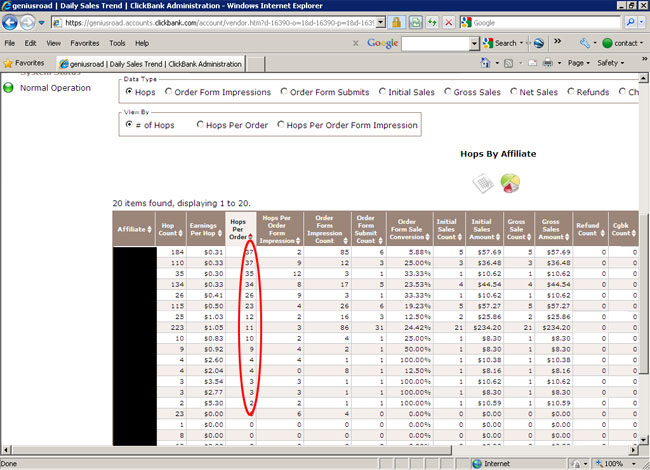
Task: Open the Favorites menu
Action: click(x=85, y=43)
